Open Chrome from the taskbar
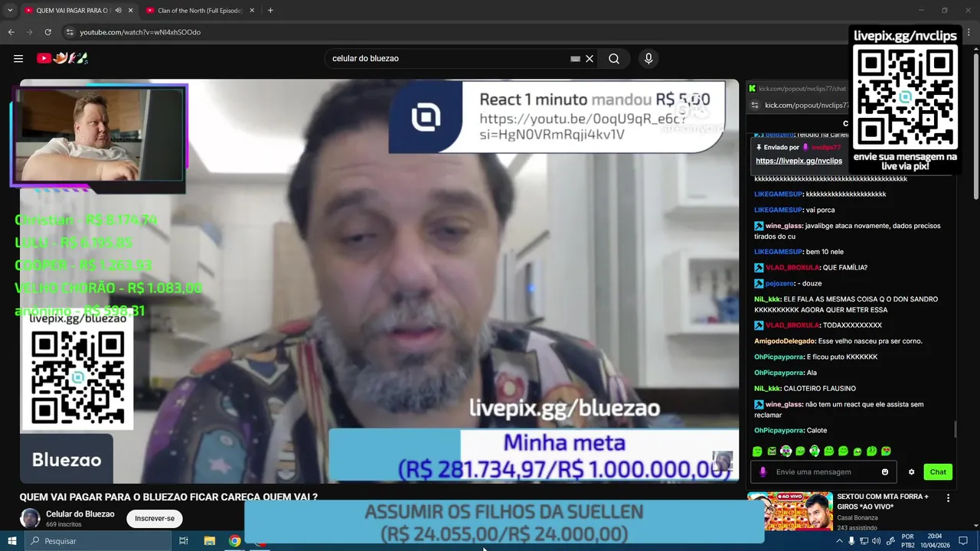This screenshot has height=551, width=980. click(x=235, y=541)
